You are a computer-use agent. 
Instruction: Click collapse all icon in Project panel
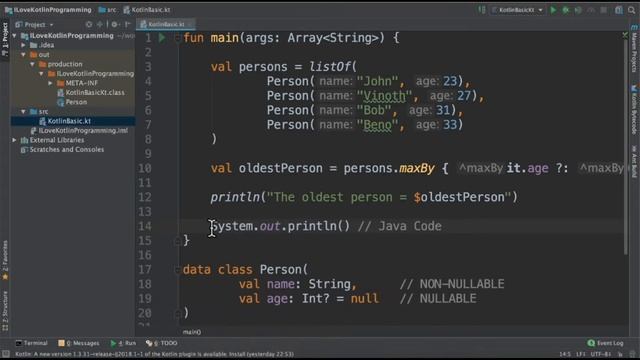[x=100, y=24]
